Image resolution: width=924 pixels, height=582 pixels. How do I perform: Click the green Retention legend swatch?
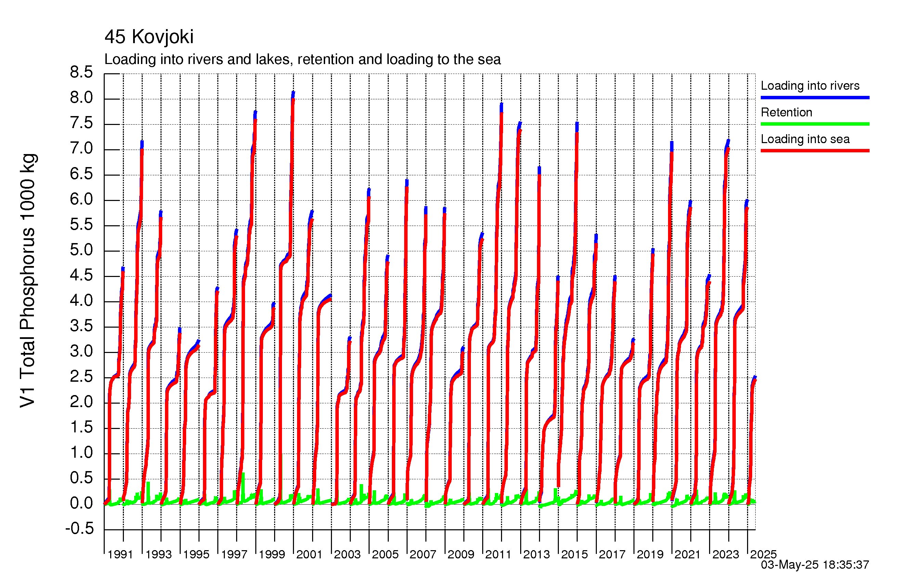point(815,124)
